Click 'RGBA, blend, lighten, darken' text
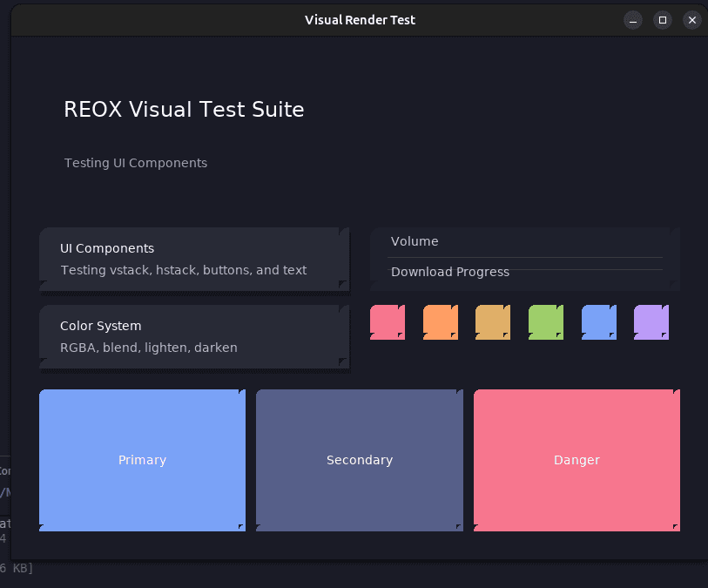708x588 pixels. tap(149, 348)
